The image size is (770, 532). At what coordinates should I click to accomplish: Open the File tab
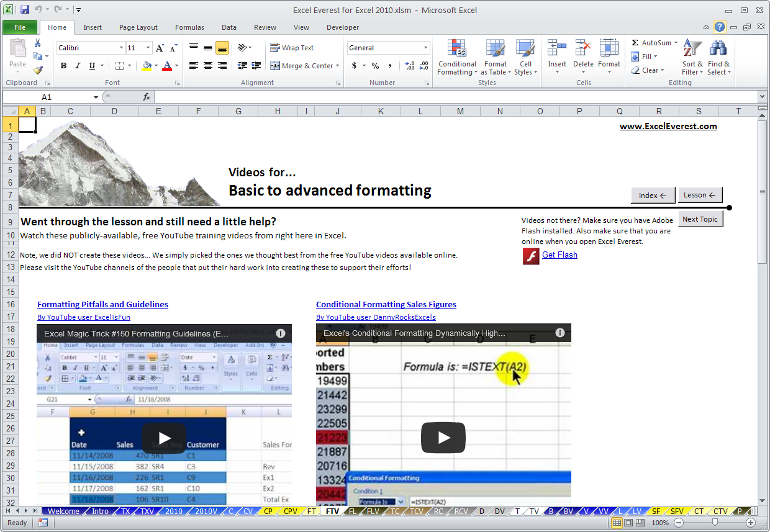(x=20, y=27)
